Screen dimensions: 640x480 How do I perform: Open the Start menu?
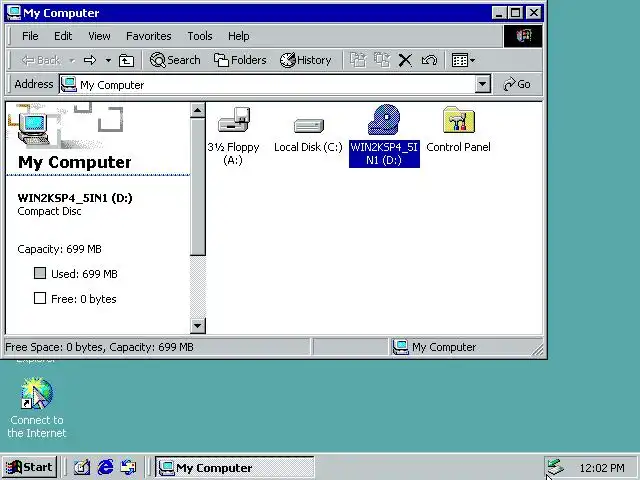29,467
